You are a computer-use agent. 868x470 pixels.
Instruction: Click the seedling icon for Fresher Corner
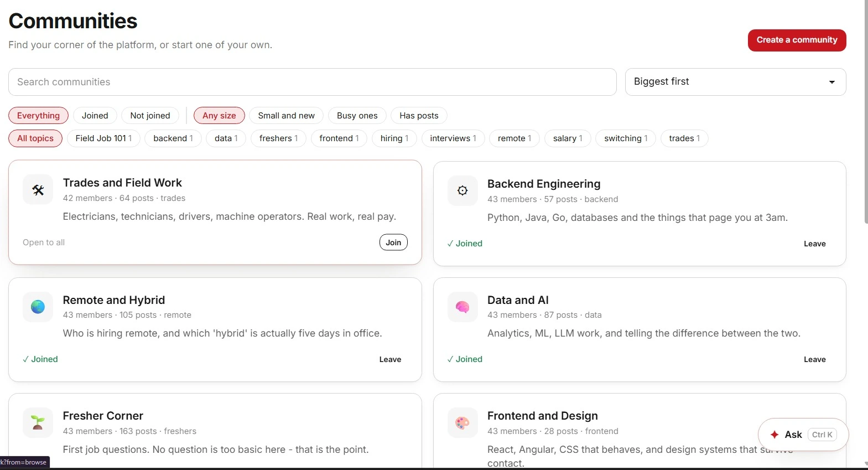coord(38,423)
